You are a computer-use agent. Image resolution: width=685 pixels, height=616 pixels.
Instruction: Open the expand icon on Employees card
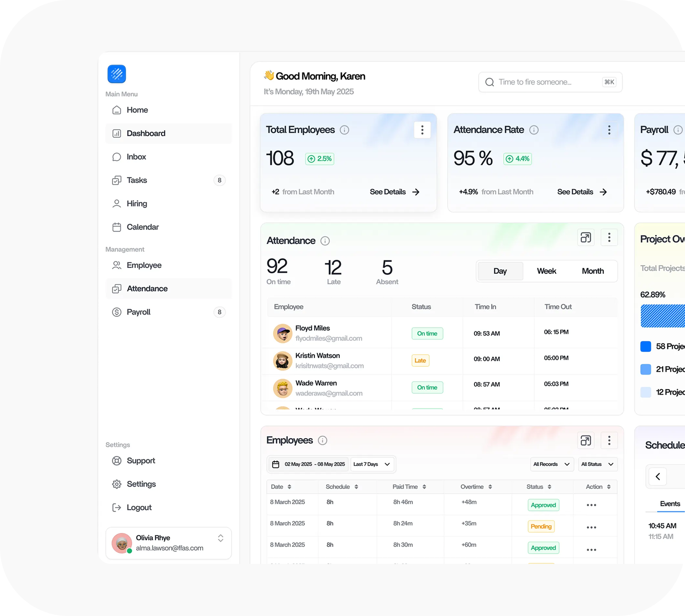586,440
